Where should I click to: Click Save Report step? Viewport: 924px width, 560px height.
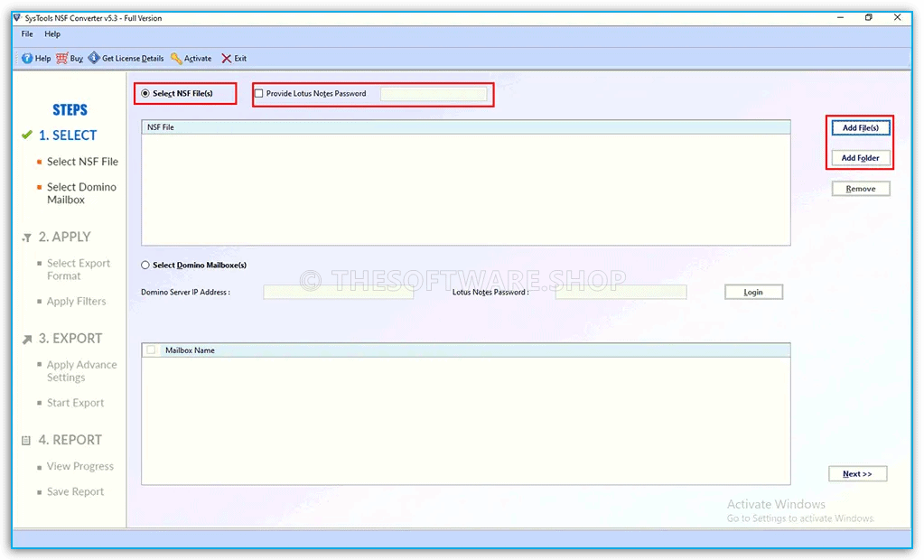[76, 491]
